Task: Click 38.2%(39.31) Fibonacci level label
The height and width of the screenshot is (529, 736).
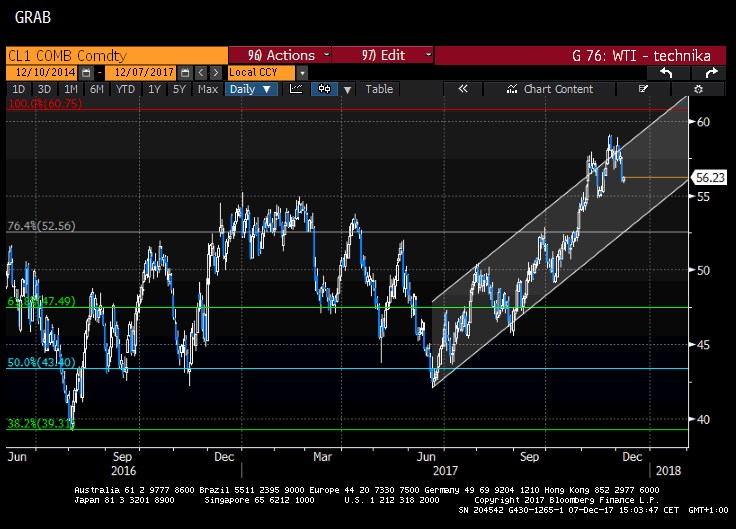Action: [x=41, y=423]
